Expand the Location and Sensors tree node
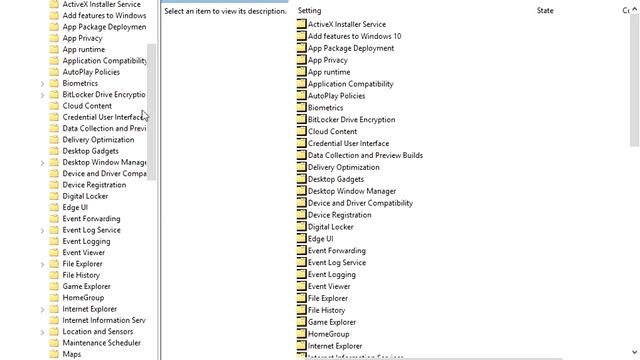 tap(42, 332)
